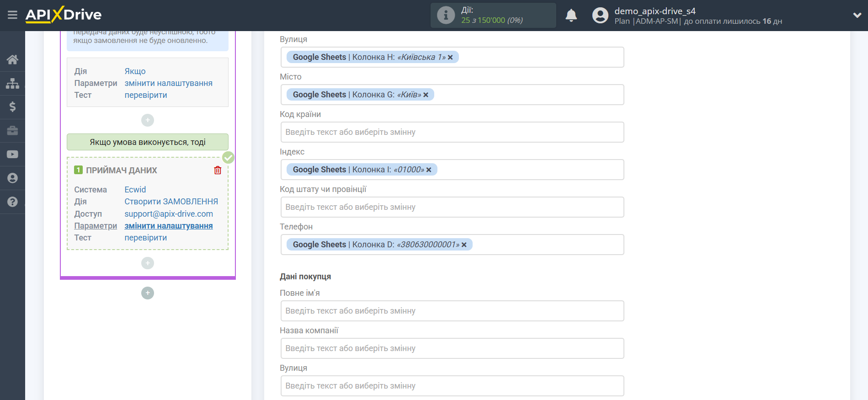Click перевірити in the Якщо block
The height and width of the screenshot is (400, 868).
146,95
